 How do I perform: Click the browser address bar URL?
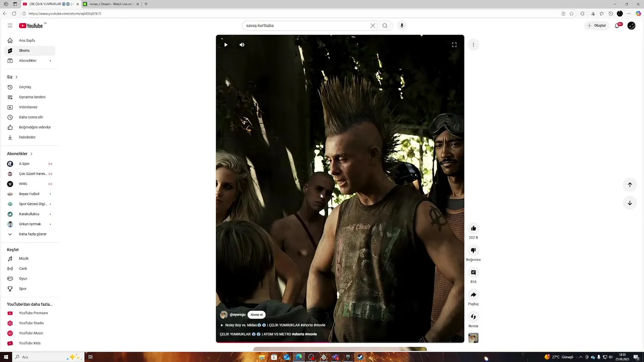click(65, 14)
